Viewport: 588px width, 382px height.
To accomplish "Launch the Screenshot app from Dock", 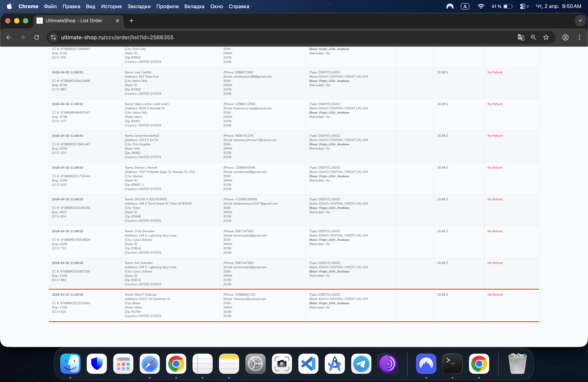I will coord(282,364).
